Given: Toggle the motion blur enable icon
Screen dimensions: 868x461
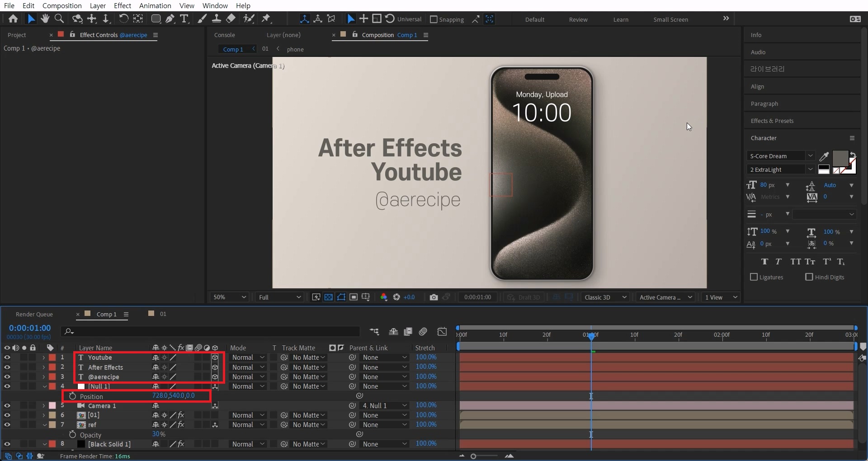Looking at the screenshot, I should point(423,332).
